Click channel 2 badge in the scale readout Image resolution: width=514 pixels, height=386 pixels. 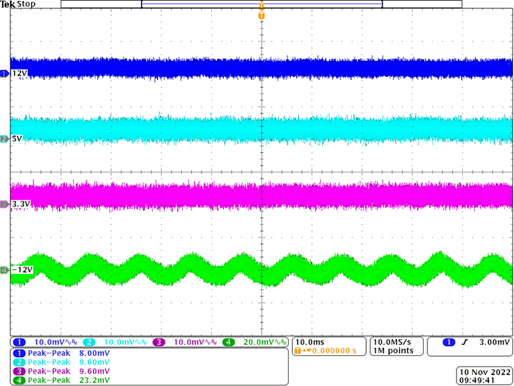pyautogui.click(x=89, y=342)
